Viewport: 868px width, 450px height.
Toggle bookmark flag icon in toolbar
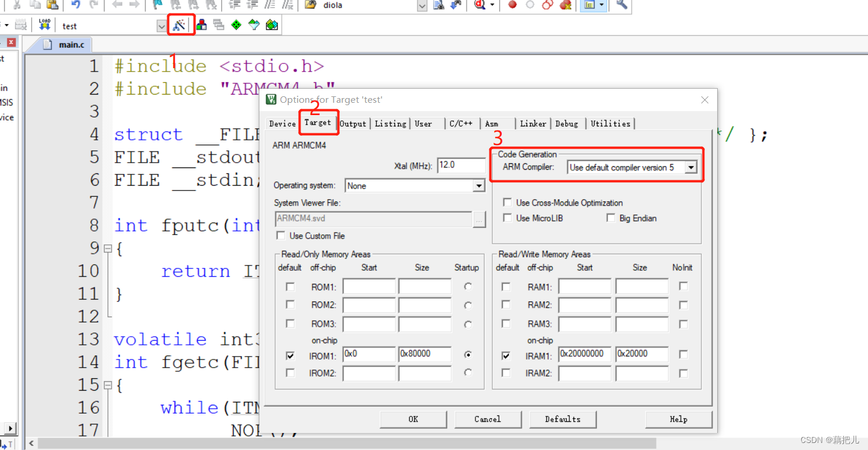[x=157, y=5]
